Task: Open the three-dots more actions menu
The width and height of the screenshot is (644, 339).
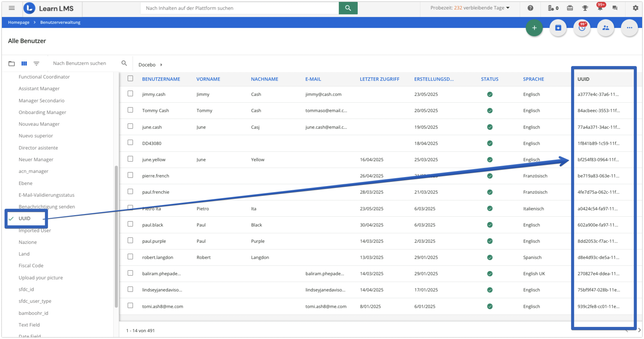Action: (x=629, y=28)
